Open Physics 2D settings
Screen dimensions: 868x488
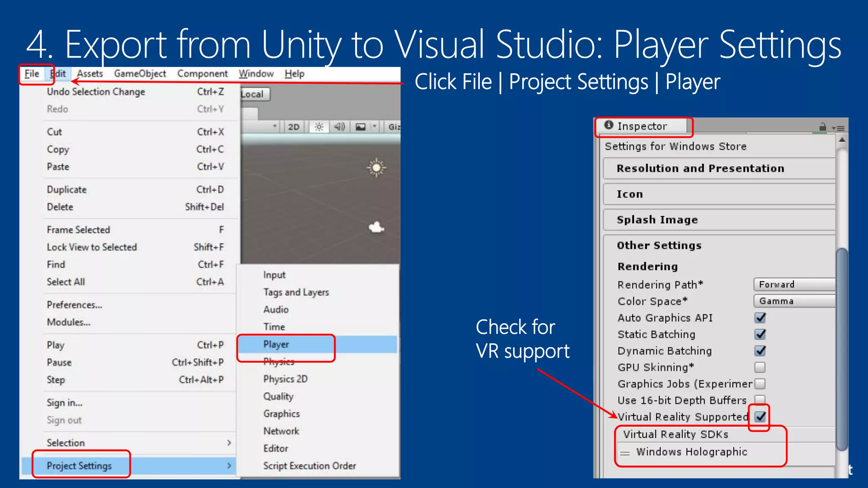[x=318, y=379]
